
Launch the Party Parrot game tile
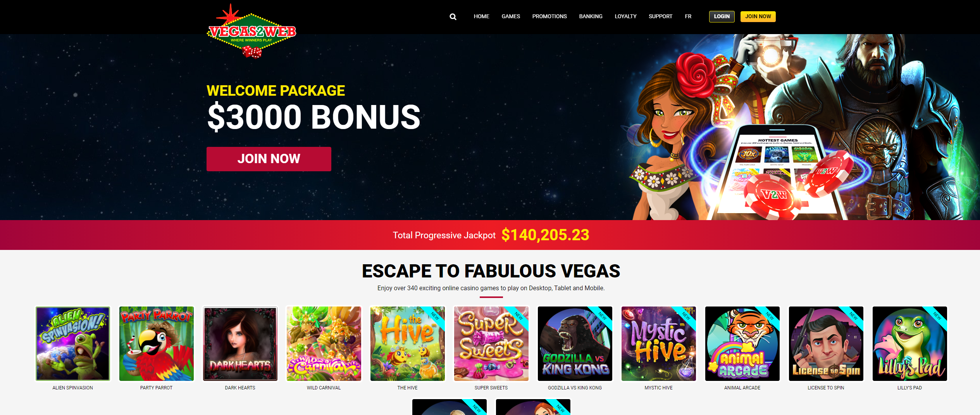pyautogui.click(x=157, y=344)
